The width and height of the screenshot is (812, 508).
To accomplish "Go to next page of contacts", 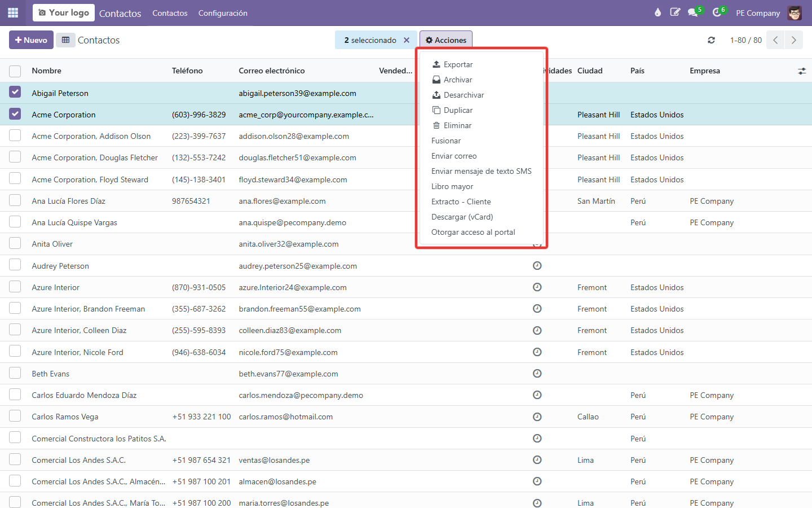I will click(793, 40).
